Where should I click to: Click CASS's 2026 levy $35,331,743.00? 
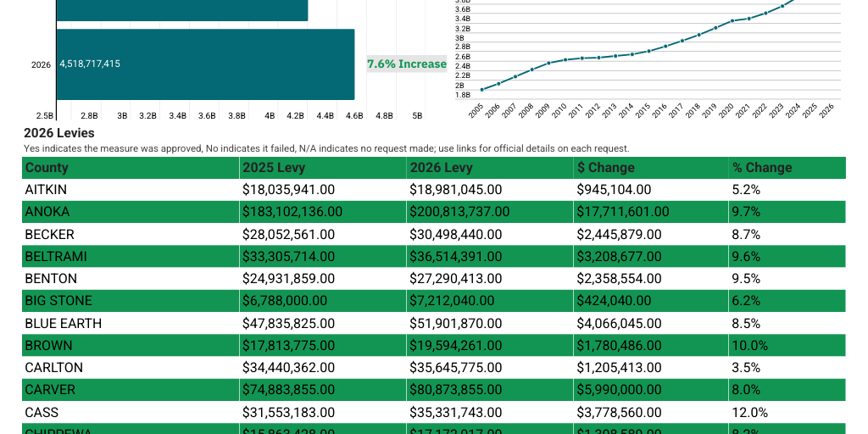click(x=490, y=412)
